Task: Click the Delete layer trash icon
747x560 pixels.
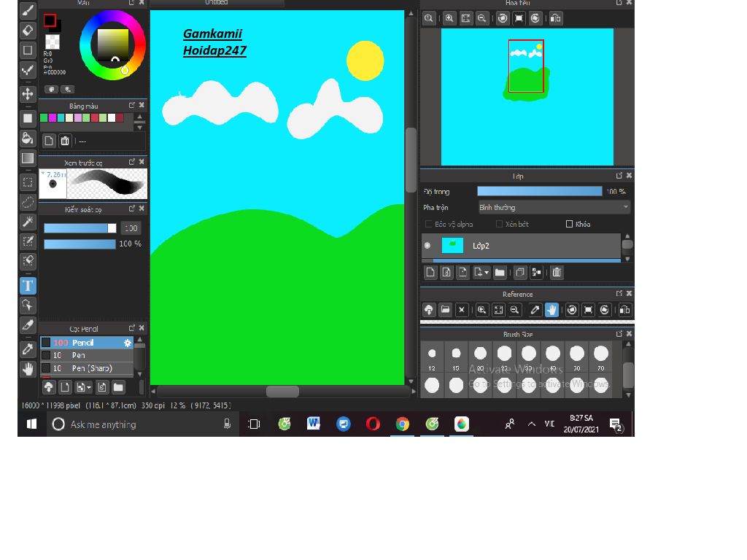Action: point(557,273)
